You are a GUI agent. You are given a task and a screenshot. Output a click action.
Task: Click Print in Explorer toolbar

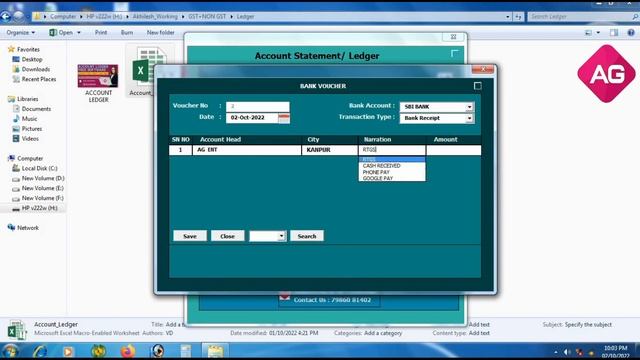point(101,33)
